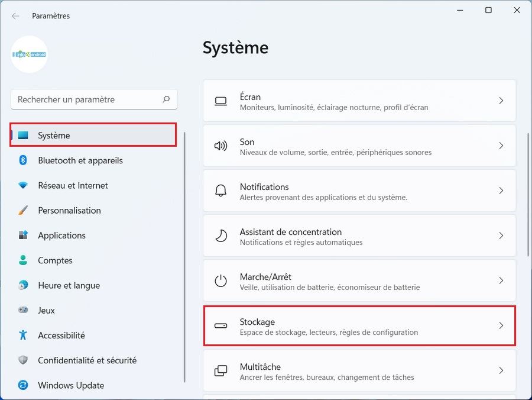Screen dimensions: 532x400
Task: Open the Notifications settings card
Action: point(359,191)
